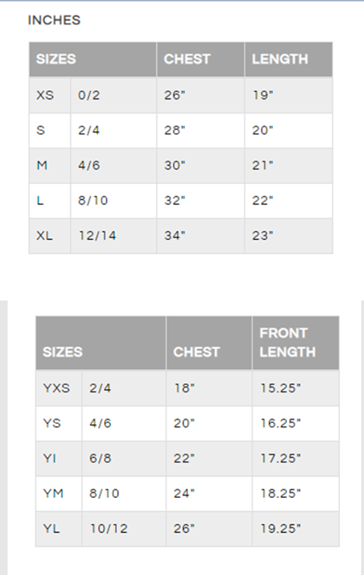Click the INCHES heading label
The width and height of the screenshot is (364, 575).
pyautogui.click(x=54, y=20)
